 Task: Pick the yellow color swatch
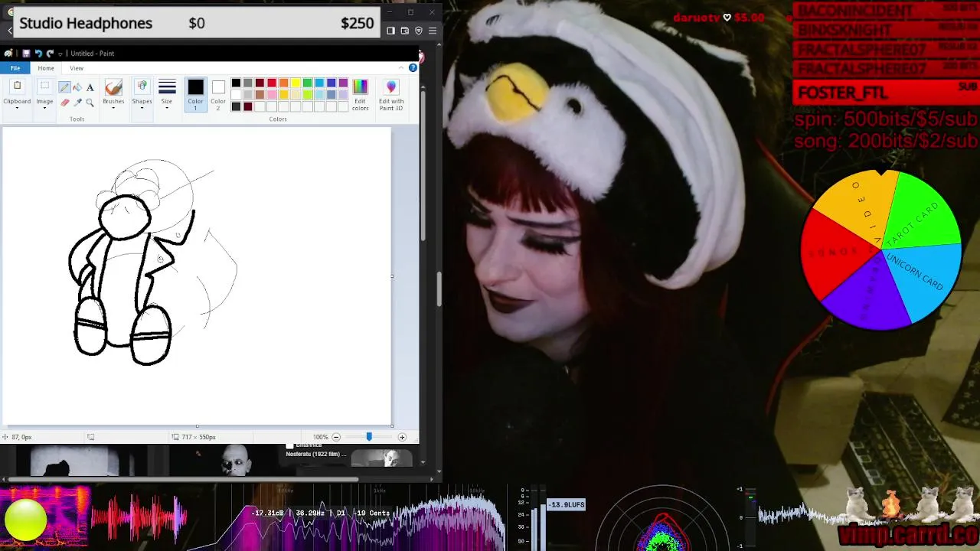pos(296,83)
